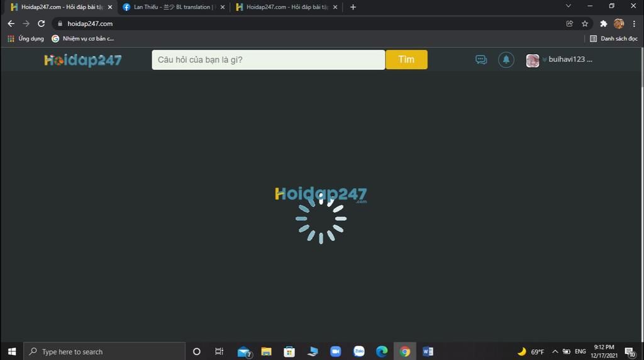This screenshot has height=360, width=644.
Task: Open the Chrome profile avatar
Action: (619, 23)
